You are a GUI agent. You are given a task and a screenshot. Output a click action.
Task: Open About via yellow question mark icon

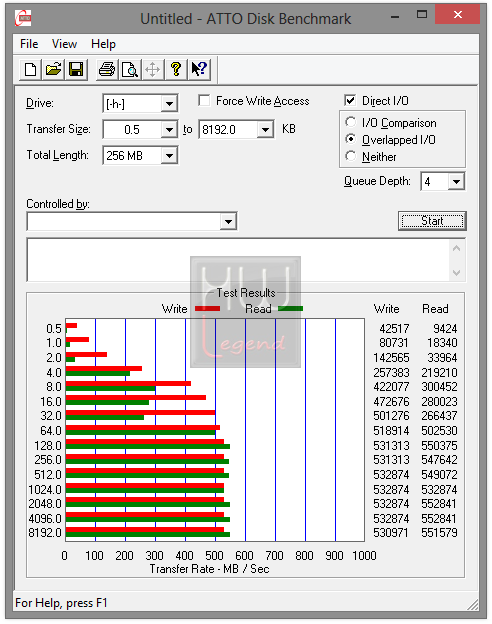point(176,69)
